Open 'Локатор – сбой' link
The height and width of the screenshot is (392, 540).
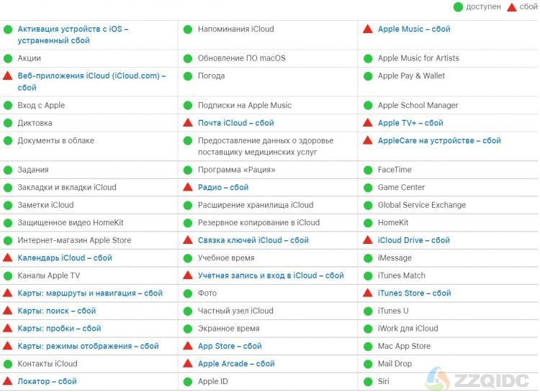point(48,381)
